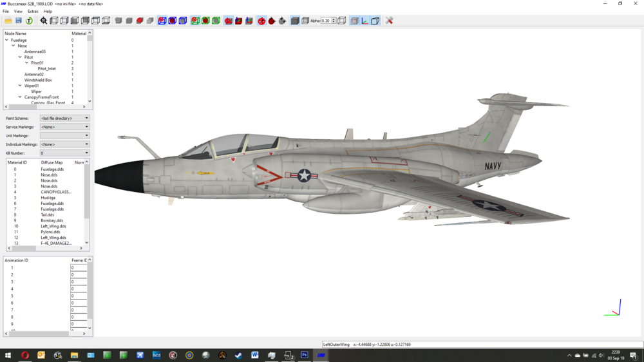Viewport: 644px width, 362px height.
Task: Collapse the Pitot01 tree node
Action: pyautogui.click(x=26, y=63)
